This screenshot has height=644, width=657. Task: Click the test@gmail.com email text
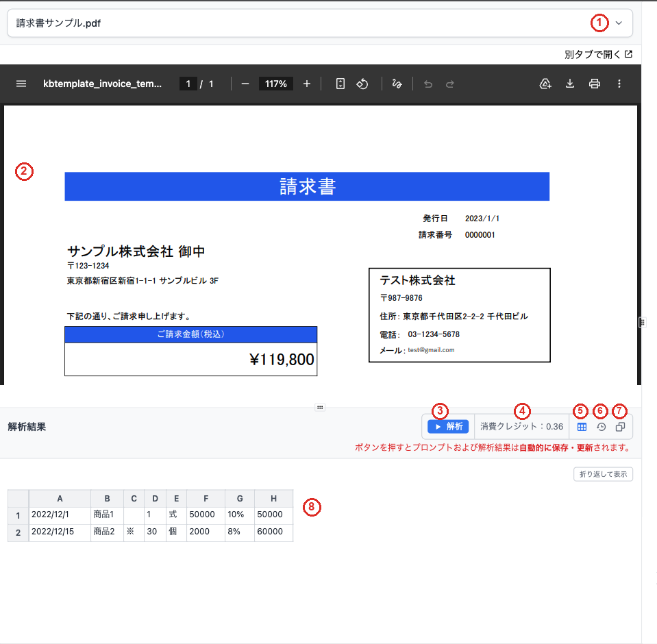point(431,350)
